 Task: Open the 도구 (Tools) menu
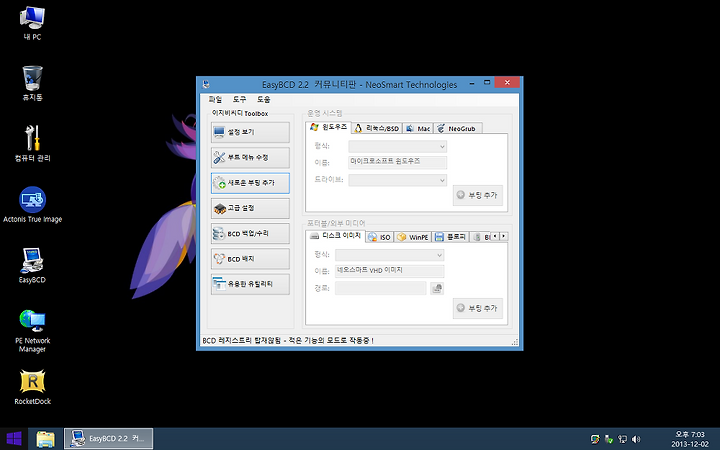coord(239,99)
